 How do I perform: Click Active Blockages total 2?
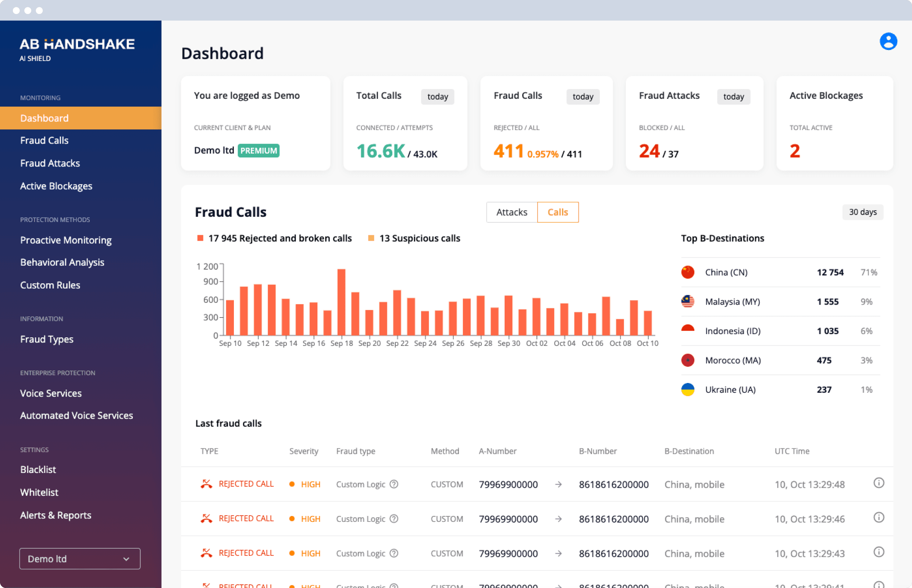[794, 151]
